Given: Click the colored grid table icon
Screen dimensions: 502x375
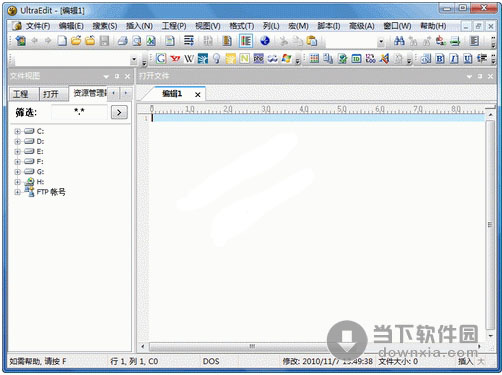Looking at the screenshot, I should pyautogui.click(x=314, y=59).
